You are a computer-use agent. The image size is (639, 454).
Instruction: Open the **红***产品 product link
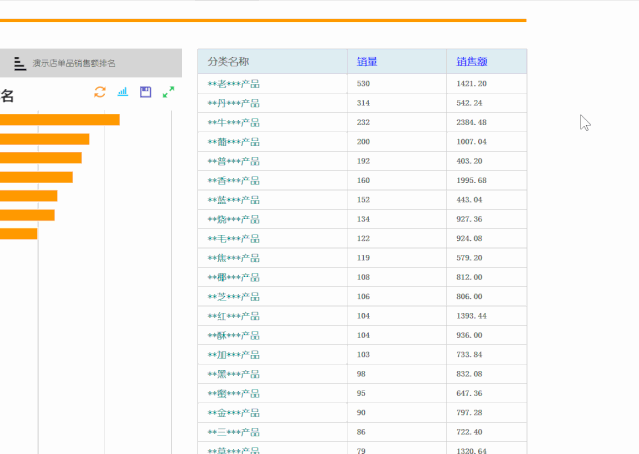(x=233, y=316)
